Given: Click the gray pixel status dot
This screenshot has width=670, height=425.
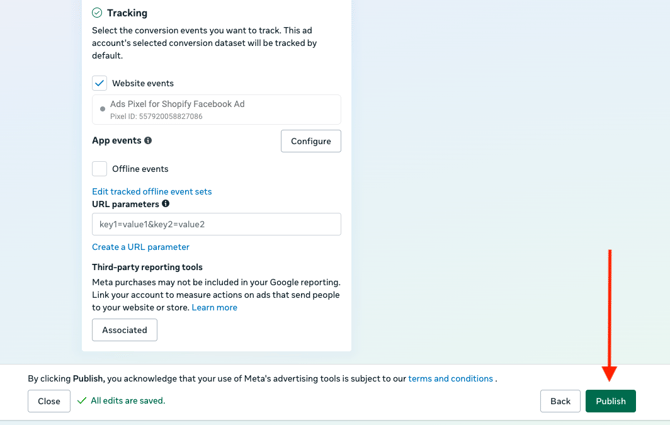Looking at the screenshot, I should pyautogui.click(x=102, y=109).
